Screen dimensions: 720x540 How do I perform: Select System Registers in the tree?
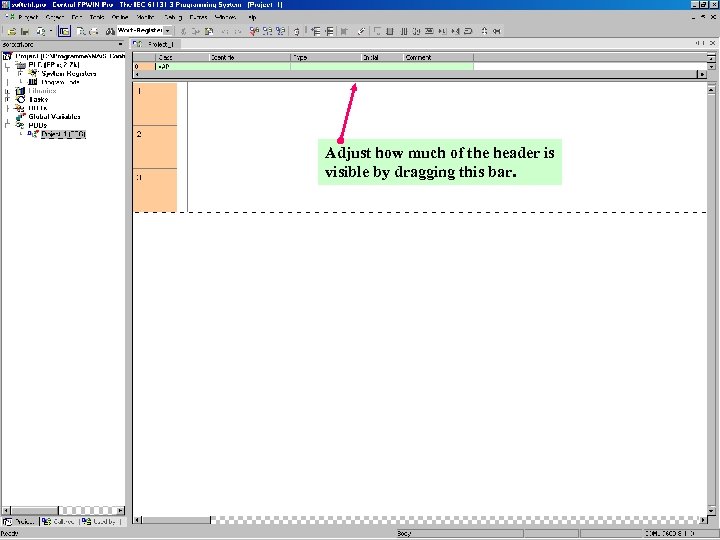click(69, 73)
